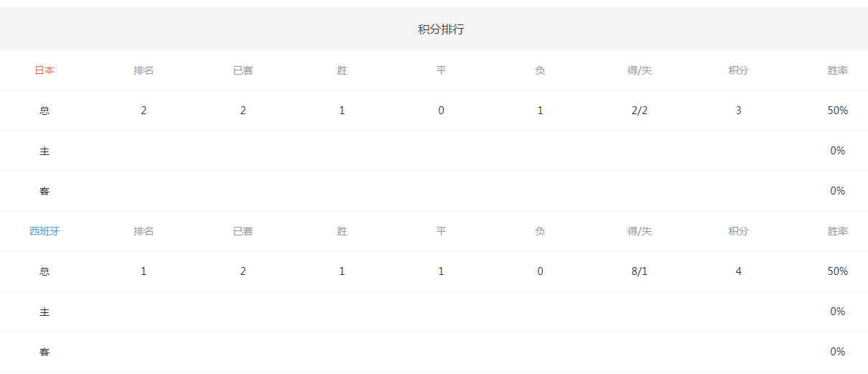Click the 排名 header in 日本's table
The height and width of the screenshot is (374, 868).
(x=144, y=70)
